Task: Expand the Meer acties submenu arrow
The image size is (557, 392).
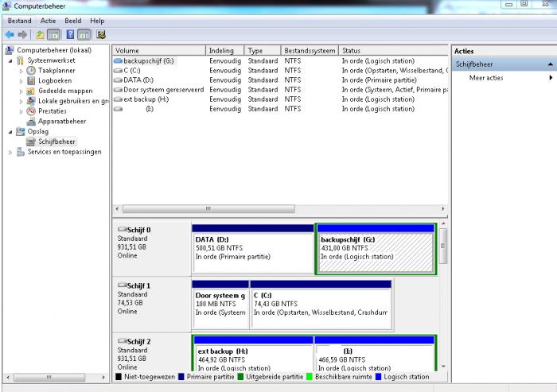Action: [550, 78]
